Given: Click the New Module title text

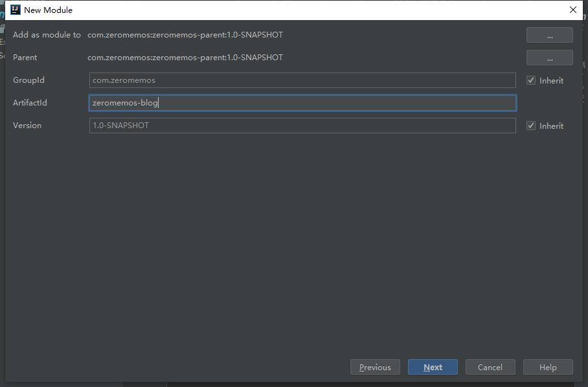Looking at the screenshot, I should (x=48, y=10).
